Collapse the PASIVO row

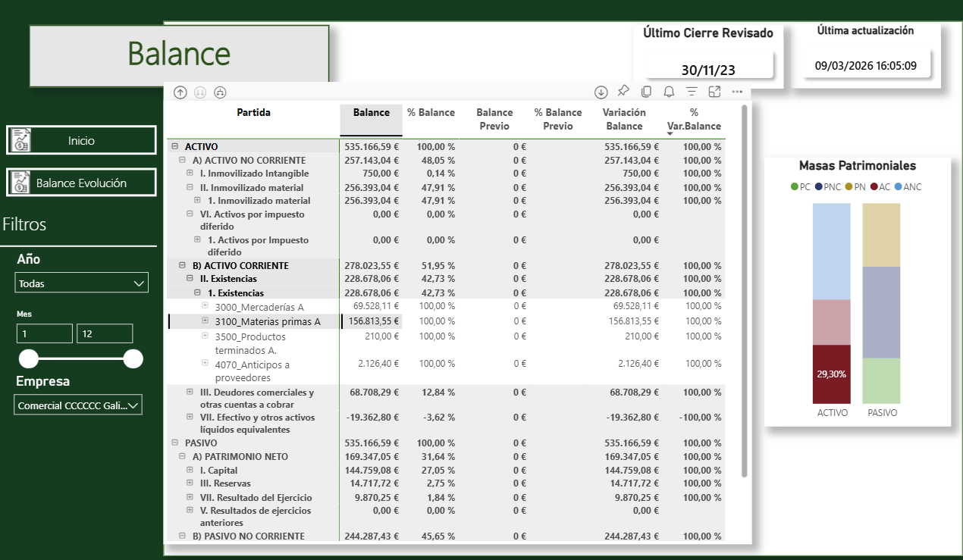click(175, 443)
